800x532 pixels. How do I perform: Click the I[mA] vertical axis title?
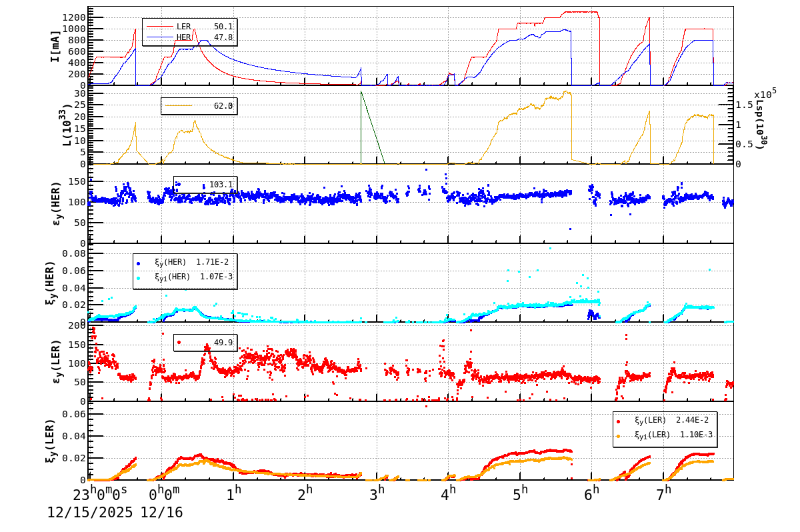pyautogui.click(x=56, y=46)
